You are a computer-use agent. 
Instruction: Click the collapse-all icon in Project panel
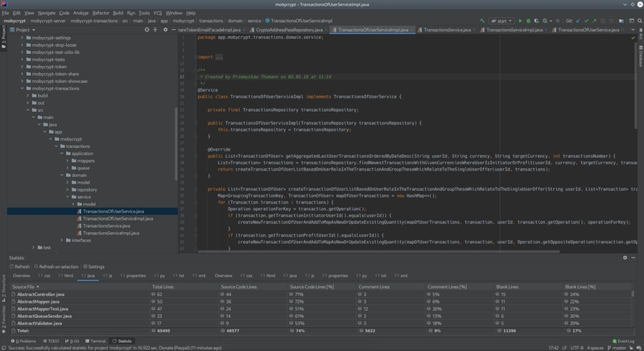pyautogui.click(x=155, y=30)
